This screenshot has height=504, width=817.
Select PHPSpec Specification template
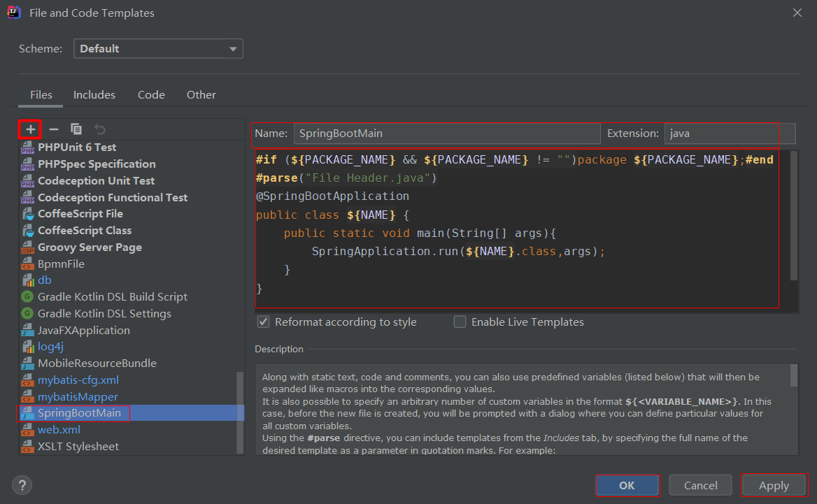(x=132, y=164)
